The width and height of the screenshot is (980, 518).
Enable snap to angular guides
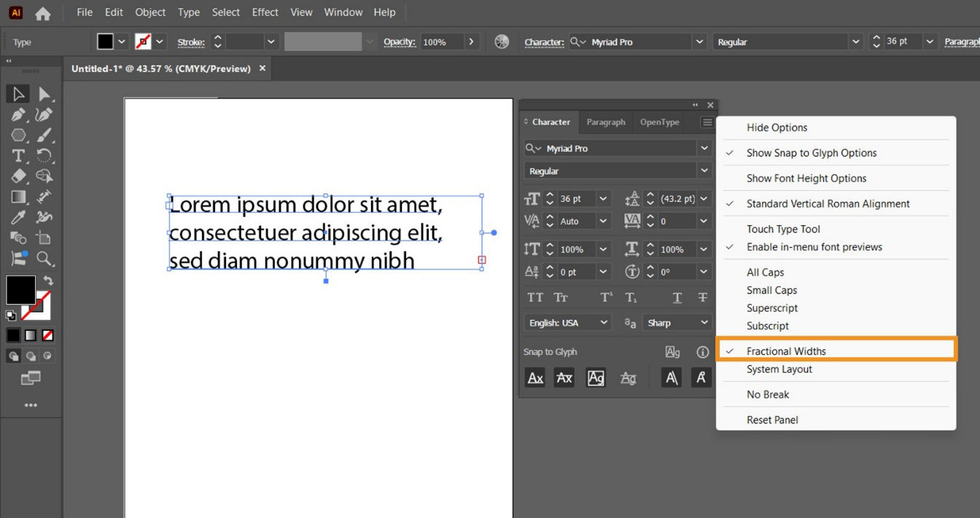[671, 377]
